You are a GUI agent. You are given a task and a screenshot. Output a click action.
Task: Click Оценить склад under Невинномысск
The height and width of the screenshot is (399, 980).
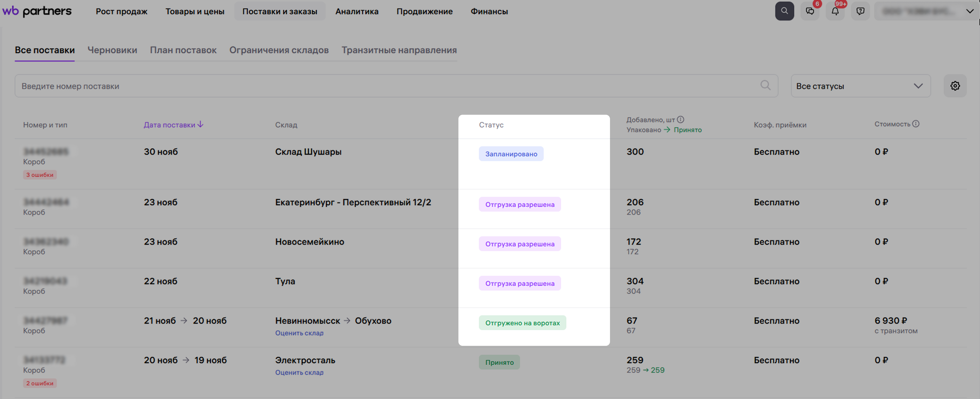pyautogui.click(x=299, y=333)
